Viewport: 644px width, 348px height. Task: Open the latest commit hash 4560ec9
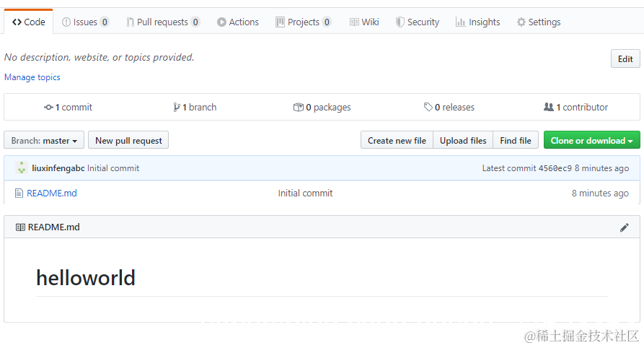(x=555, y=168)
